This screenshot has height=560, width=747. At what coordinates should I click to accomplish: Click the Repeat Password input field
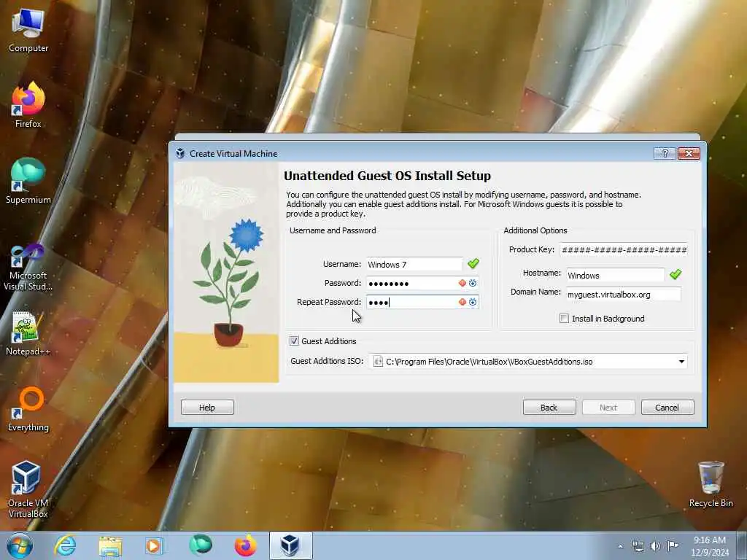tap(422, 302)
